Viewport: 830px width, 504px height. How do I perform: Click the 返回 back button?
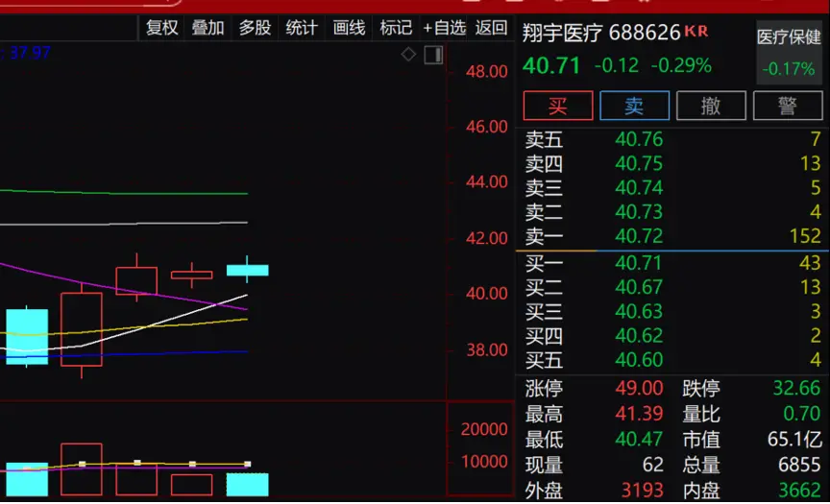tap(492, 28)
